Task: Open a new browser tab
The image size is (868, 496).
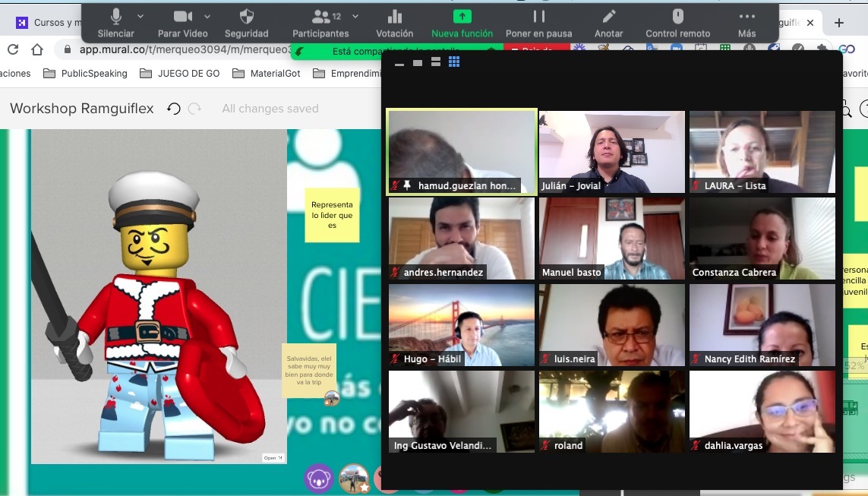Action: [x=839, y=23]
